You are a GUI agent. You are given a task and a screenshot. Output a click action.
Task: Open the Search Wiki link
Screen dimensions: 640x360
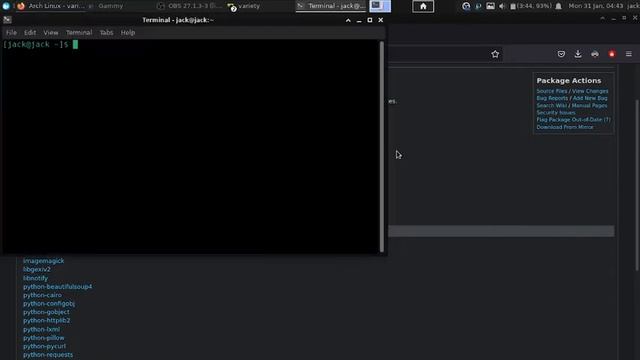point(551,105)
